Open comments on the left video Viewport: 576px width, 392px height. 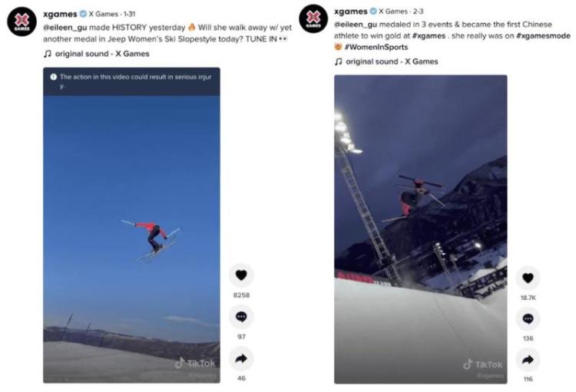point(241,317)
